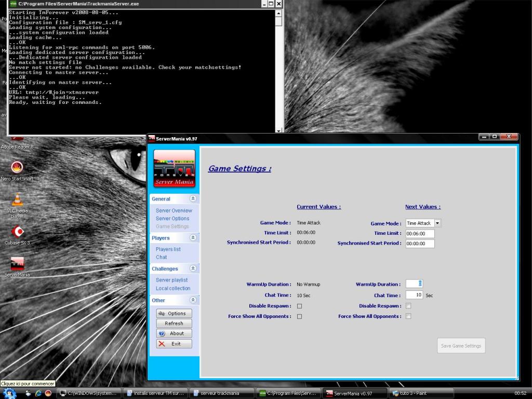The height and width of the screenshot is (399, 532).
Task: Click the Refresh button
Action: (174, 323)
